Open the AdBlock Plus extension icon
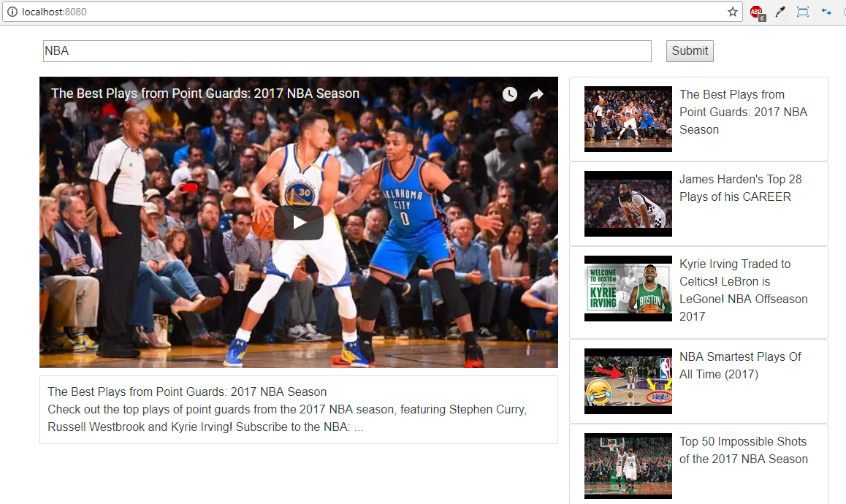The image size is (846, 504). (757, 12)
